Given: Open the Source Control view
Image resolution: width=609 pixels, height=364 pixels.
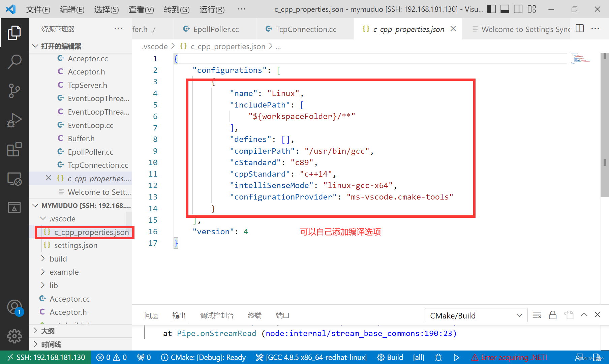Looking at the screenshot, I should (14, 91).
